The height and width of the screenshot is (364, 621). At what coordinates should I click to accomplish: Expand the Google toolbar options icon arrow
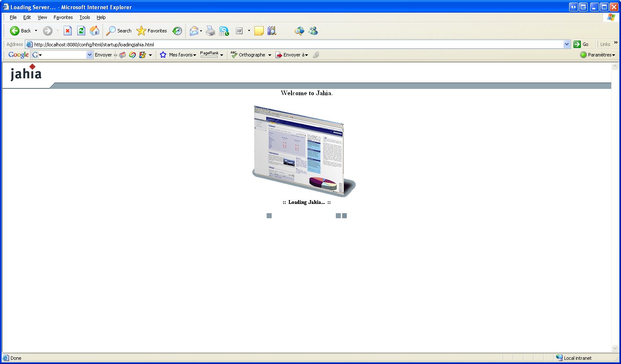[x=150, y=55]
